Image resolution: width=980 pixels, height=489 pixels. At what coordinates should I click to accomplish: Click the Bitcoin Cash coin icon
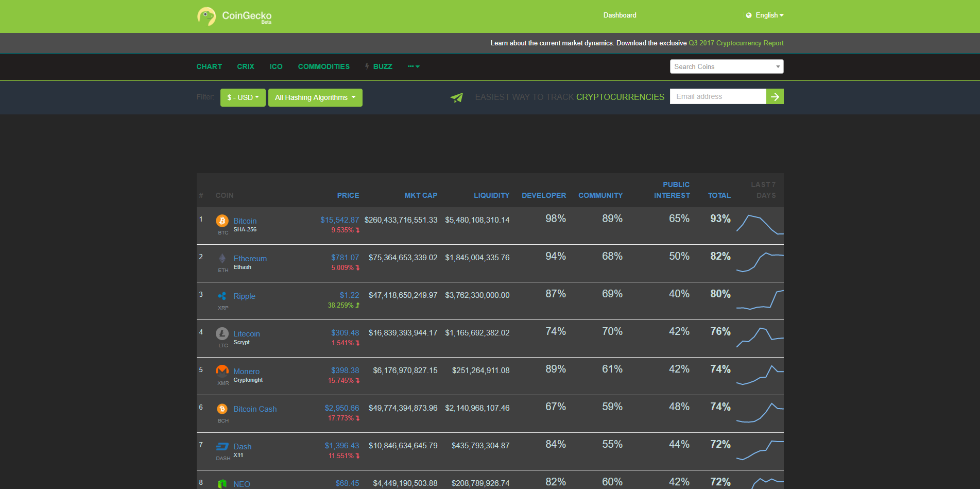click(222, 409)
